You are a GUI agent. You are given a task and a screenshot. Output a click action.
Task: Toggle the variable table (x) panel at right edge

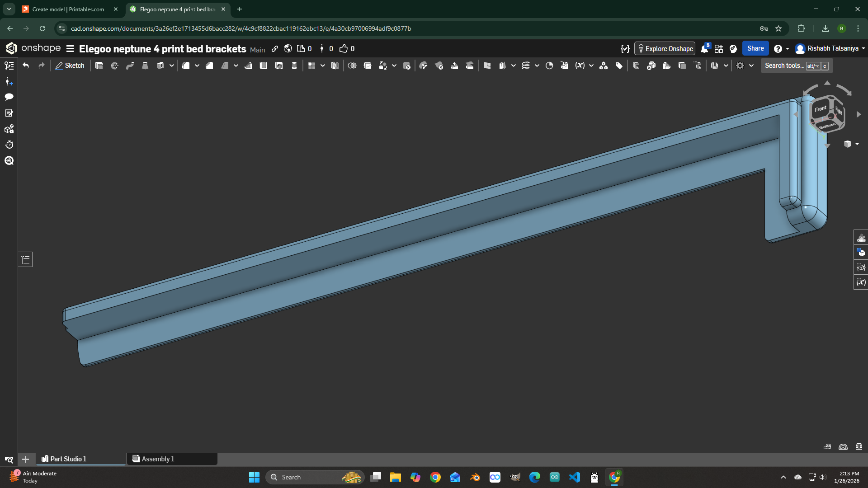861,282
